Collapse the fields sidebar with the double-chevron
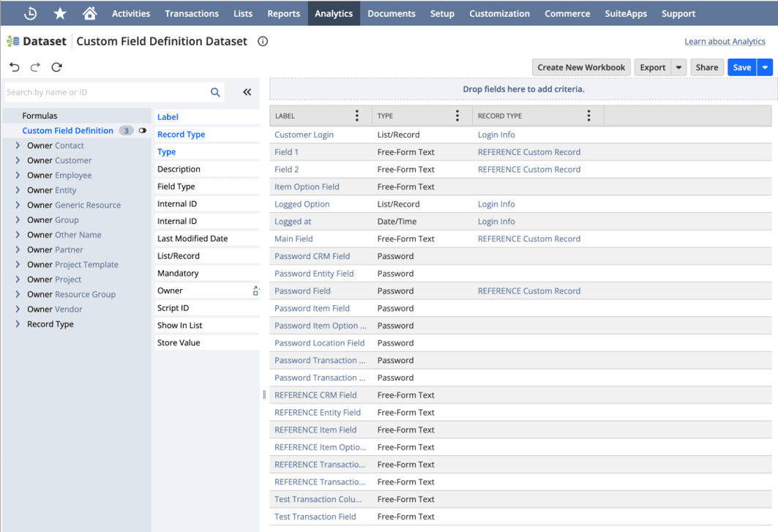 click(x=247, y=93)
